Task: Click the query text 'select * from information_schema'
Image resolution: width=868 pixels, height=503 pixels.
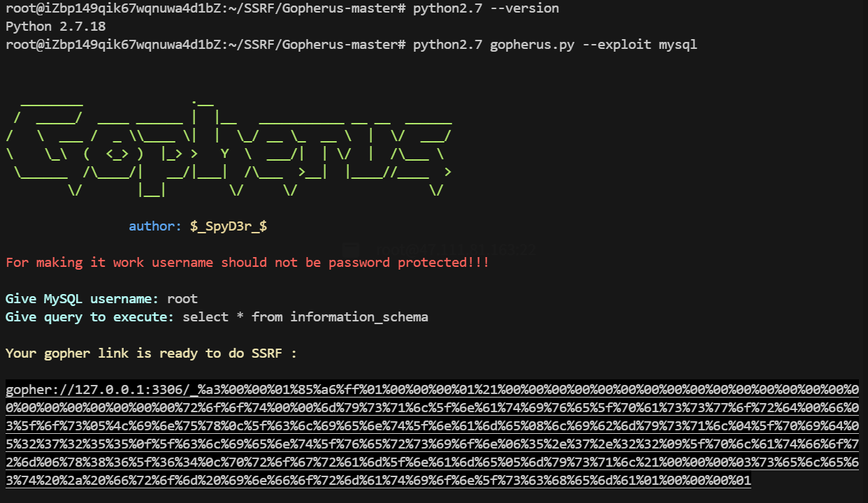Action: coord(305,317)
